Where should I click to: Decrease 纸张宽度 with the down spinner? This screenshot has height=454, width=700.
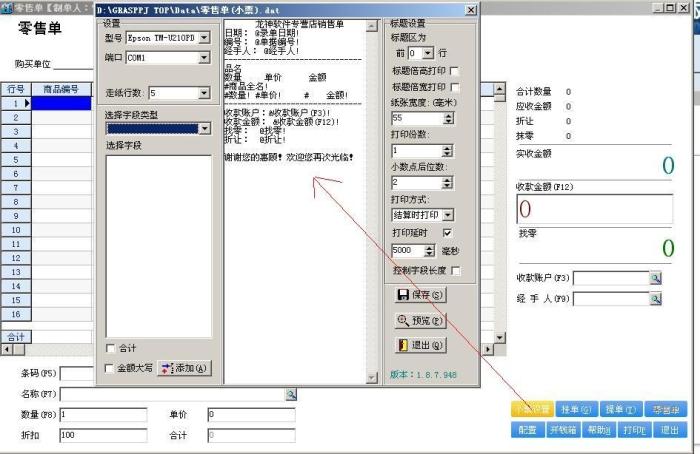[x=449, y=121]
